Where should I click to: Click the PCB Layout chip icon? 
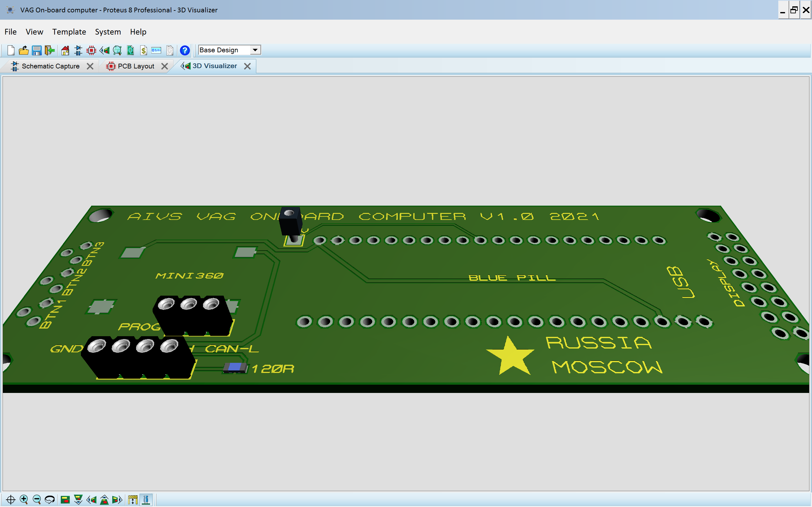(91, 50)
